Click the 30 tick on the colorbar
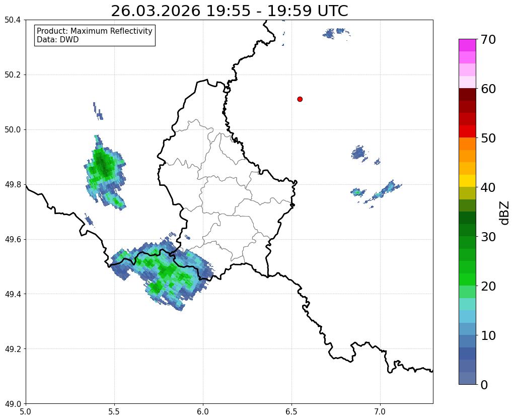 click(x=488, y=237)
